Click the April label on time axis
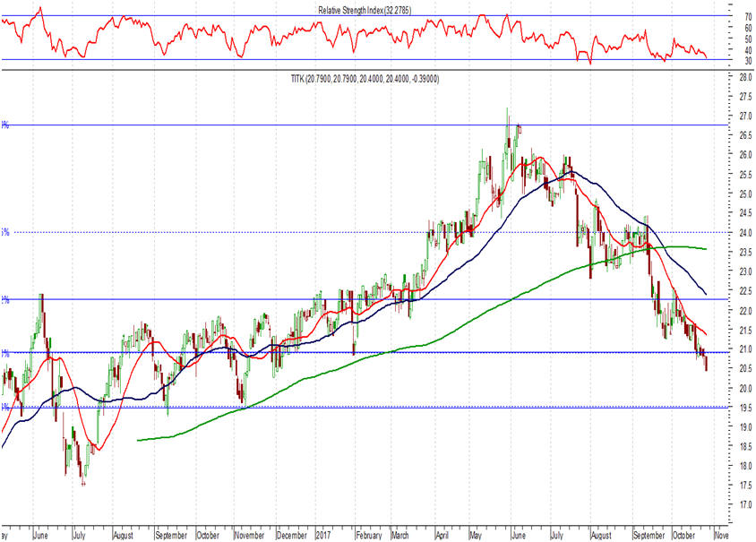Screen dimensions: 756x542 (x=442, y=535)
